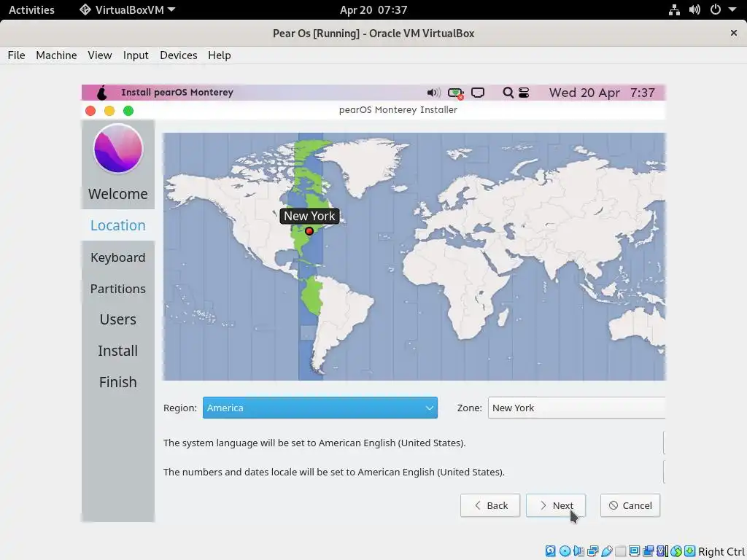Open VirtualBox View menu
This screenshot has height=560, width=747.
click(x=99, y=55)
